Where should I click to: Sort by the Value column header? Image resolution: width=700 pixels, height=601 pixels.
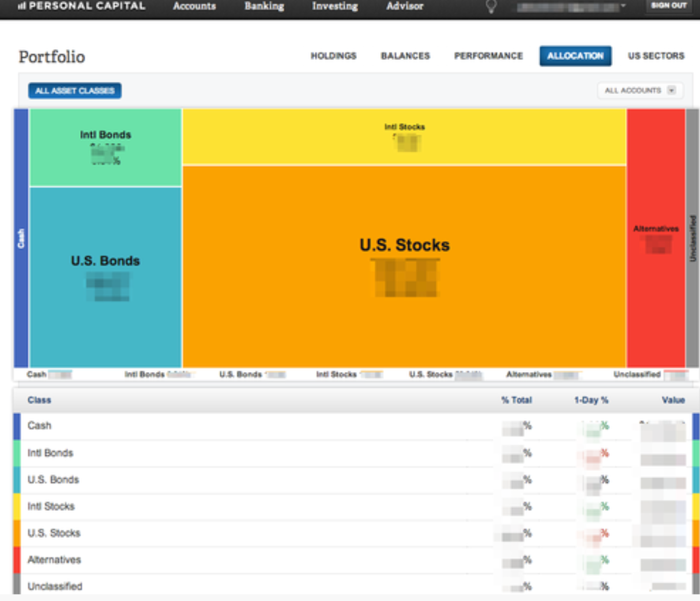[x=672, y=400]
